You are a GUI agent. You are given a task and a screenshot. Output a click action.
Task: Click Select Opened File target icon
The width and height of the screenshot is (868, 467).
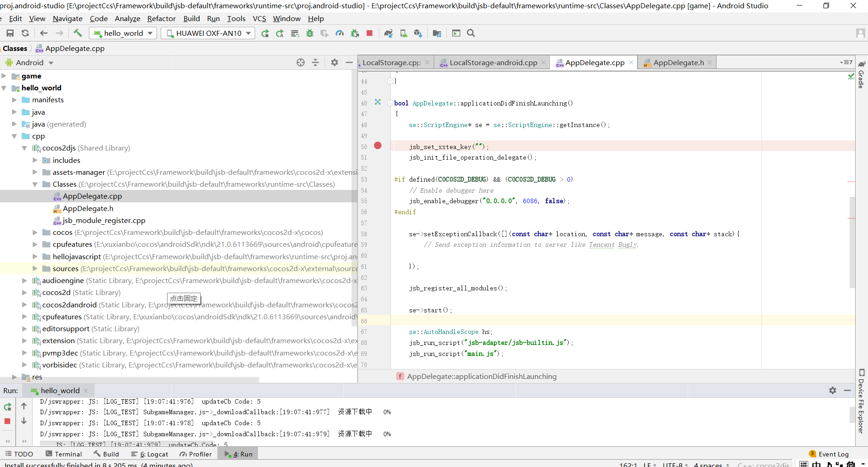click(x=301, y=62)
